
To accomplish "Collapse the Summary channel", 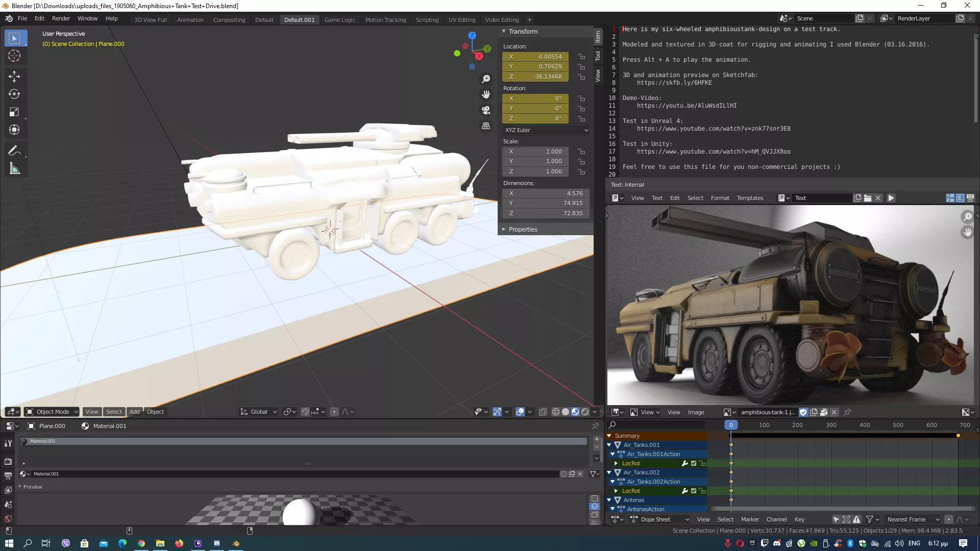I will [609, 436].
